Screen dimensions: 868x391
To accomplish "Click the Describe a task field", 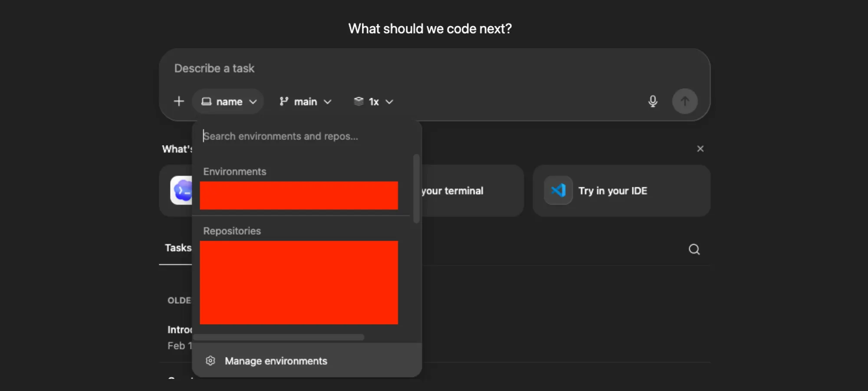I will [434, 68].
